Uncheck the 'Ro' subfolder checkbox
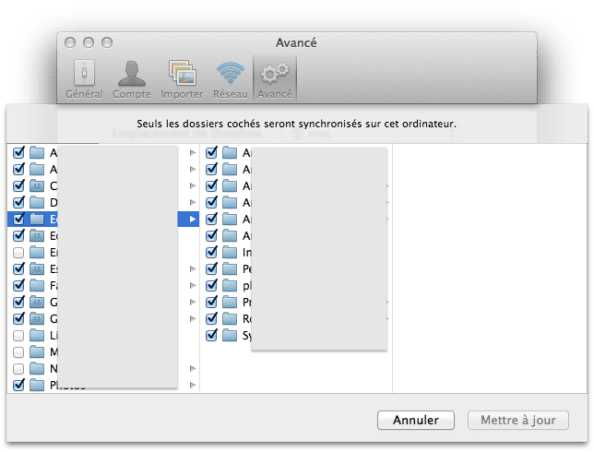 click(211, 319)
